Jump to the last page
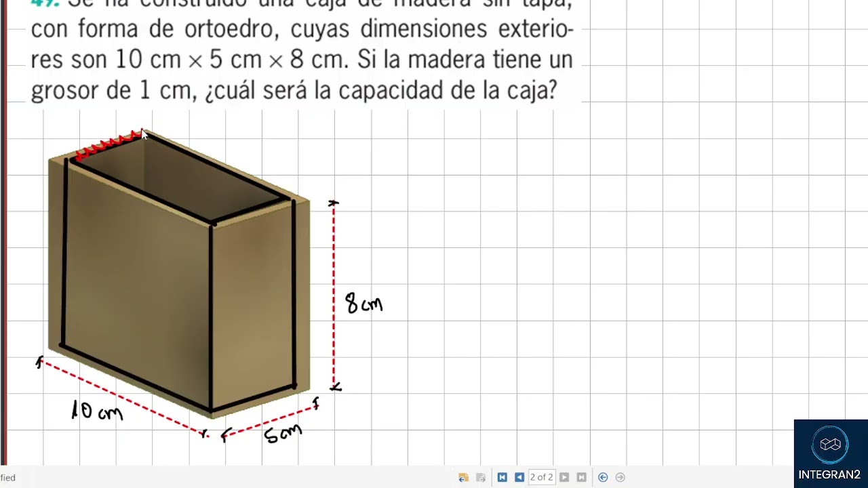 click(x=581, y=477)
